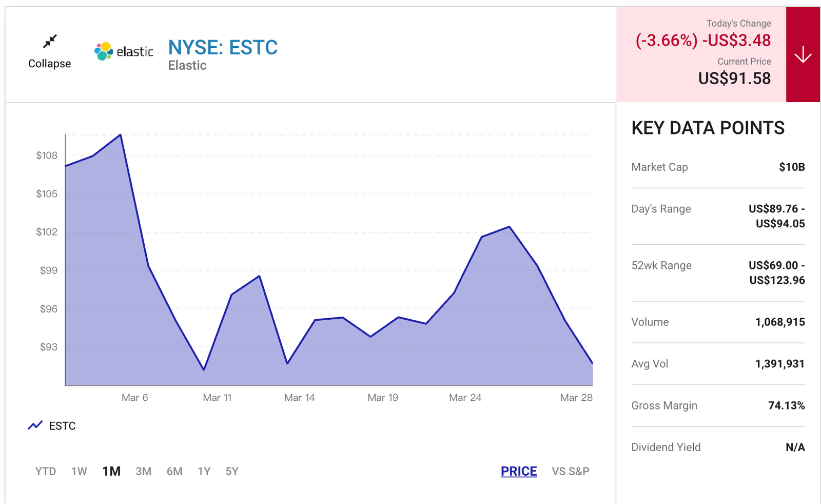Screen dimensions: 821x504
Task: Switch chart to 6M range
Action: pos(174,471)
